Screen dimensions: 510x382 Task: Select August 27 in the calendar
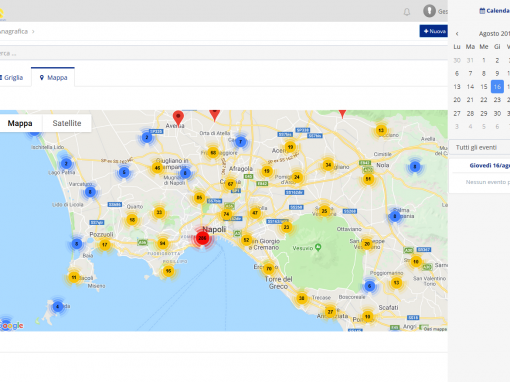[457, 113]
